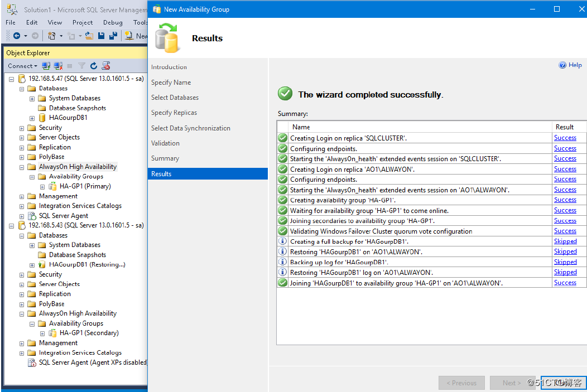This screenshot has width=587, height=392.
Task: Collapse the 192.168.5.43 server node
Action: (11, 226)
